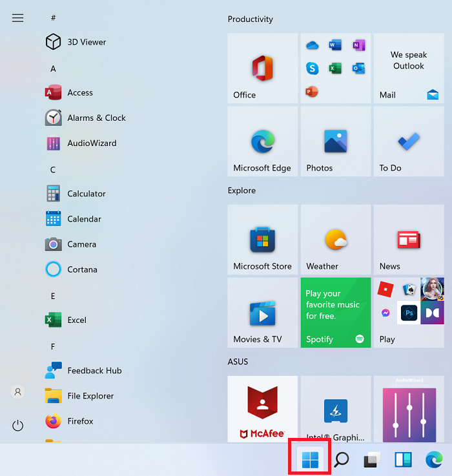Launch Access from the app list

coord(69,92)
